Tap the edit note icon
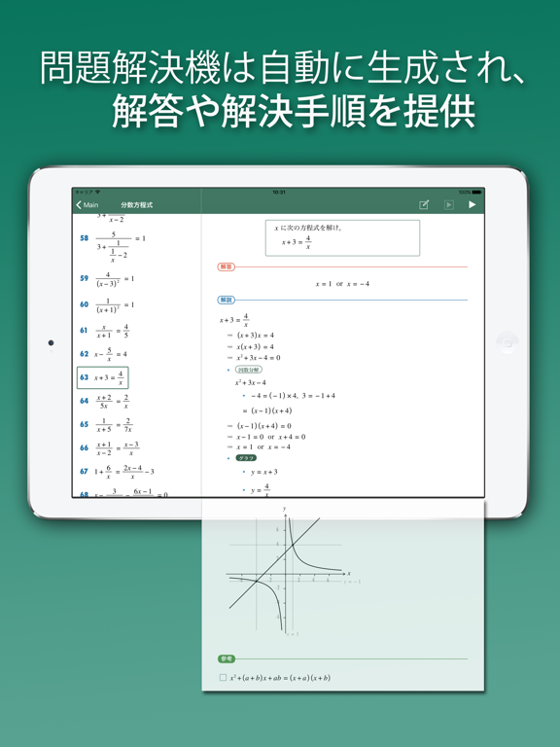Screen dimensions: 560x747 tap(423, 205)
